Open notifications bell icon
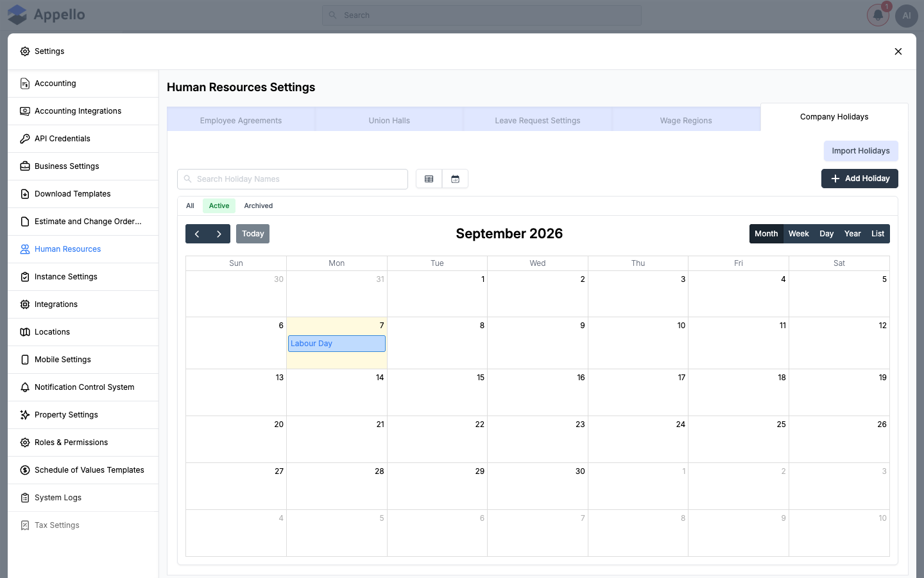924x578 pixels. point(878,15)
